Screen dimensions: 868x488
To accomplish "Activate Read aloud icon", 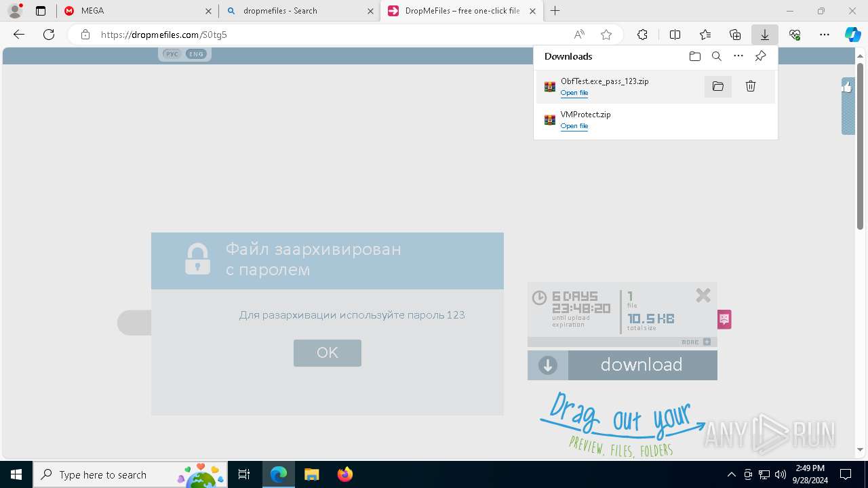I will [579, 35].
